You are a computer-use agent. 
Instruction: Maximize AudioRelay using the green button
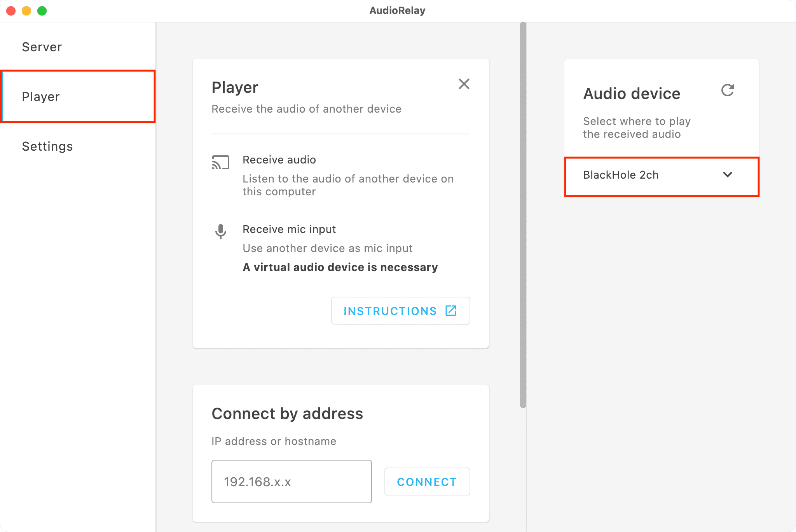42,11
